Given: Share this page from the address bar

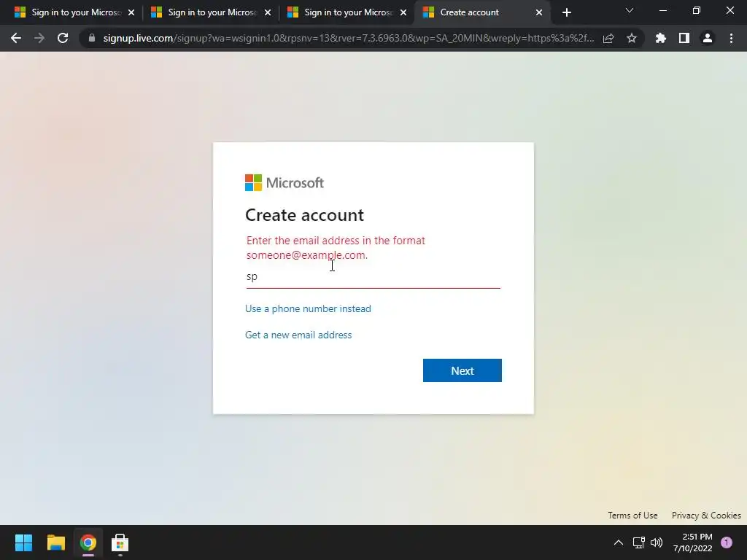Looking at the screenshot, I should point(608,38).
